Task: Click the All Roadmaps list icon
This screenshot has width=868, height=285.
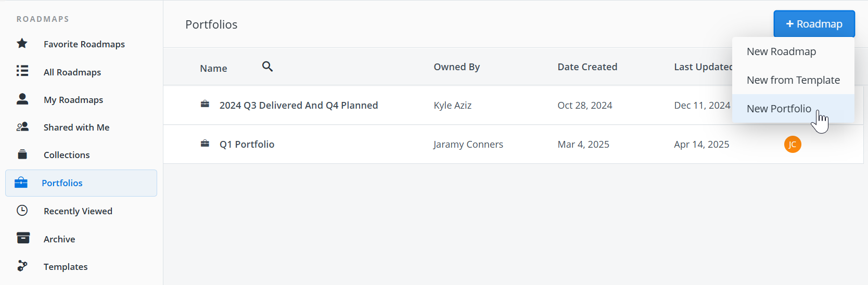Action: click(x=22, y=71)
